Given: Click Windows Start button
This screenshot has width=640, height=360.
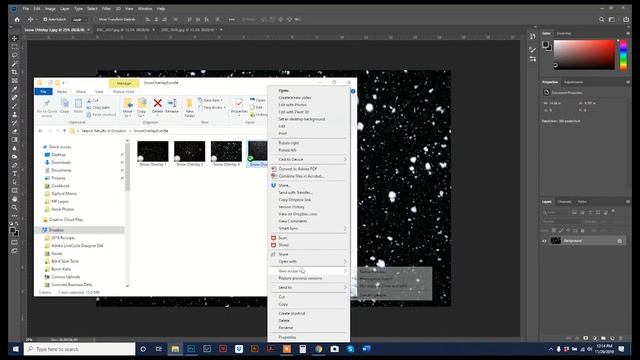Looking at the screenshot, I should 16,349.
